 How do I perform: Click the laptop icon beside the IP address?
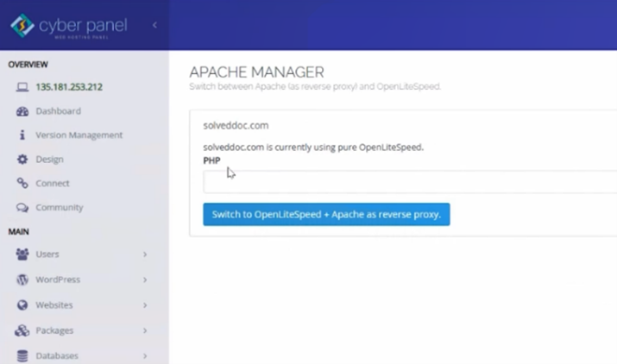coord(22,87)
